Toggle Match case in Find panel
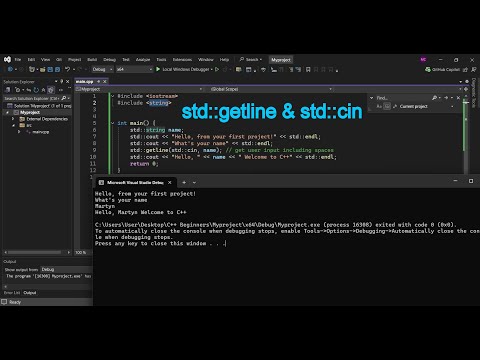 [x=379, y=106]
